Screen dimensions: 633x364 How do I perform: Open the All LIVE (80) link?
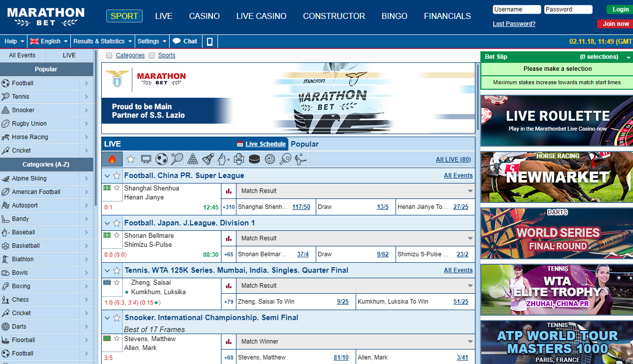[453, 160]
